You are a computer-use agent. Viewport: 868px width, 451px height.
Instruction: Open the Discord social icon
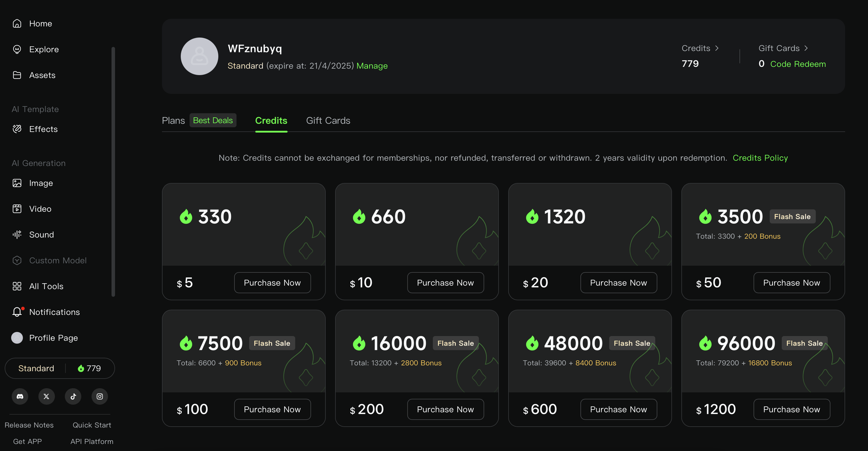[20, 396]
